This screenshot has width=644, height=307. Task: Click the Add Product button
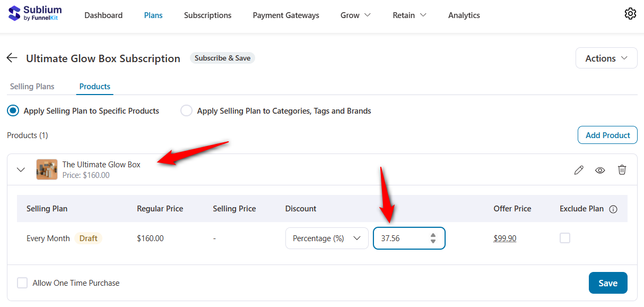click(x=607, y=135)
